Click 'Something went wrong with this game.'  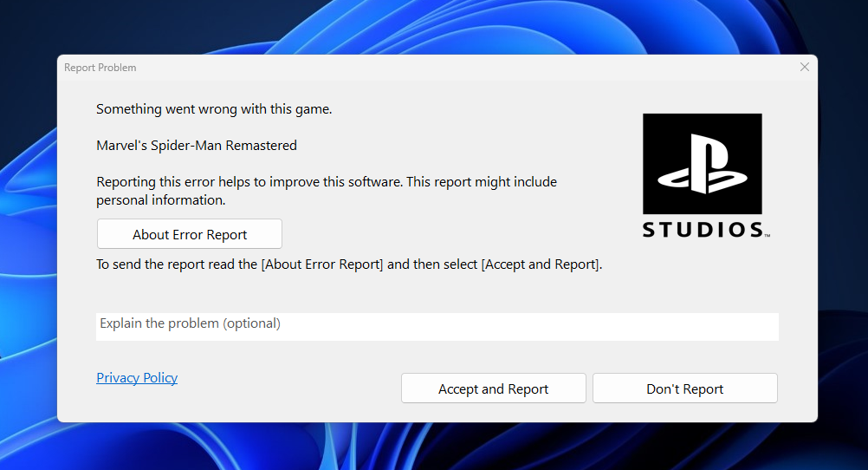pos(214,109)
